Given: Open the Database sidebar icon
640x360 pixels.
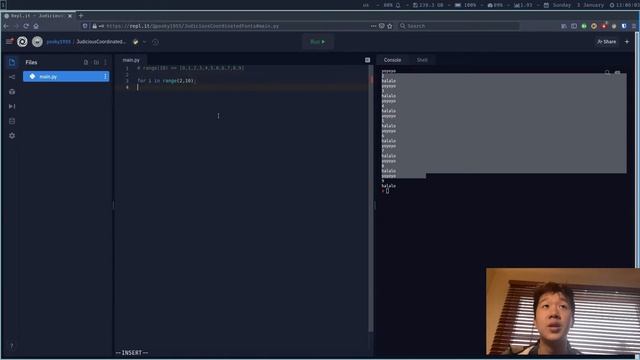Looking at the screenshot, I should pyautogui.click(x=12, y=121).
